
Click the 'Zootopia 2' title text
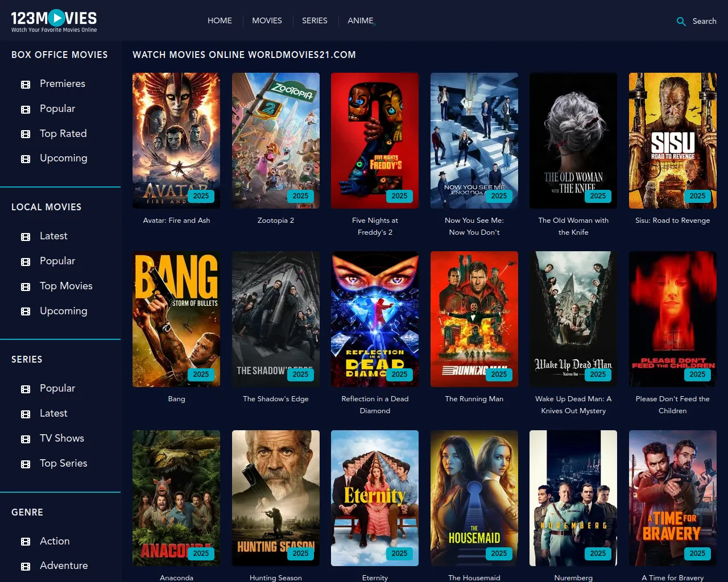(276, 221)
